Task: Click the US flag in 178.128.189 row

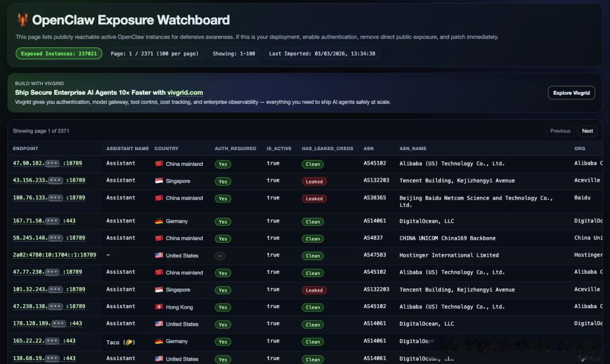Action: [159, 324]
